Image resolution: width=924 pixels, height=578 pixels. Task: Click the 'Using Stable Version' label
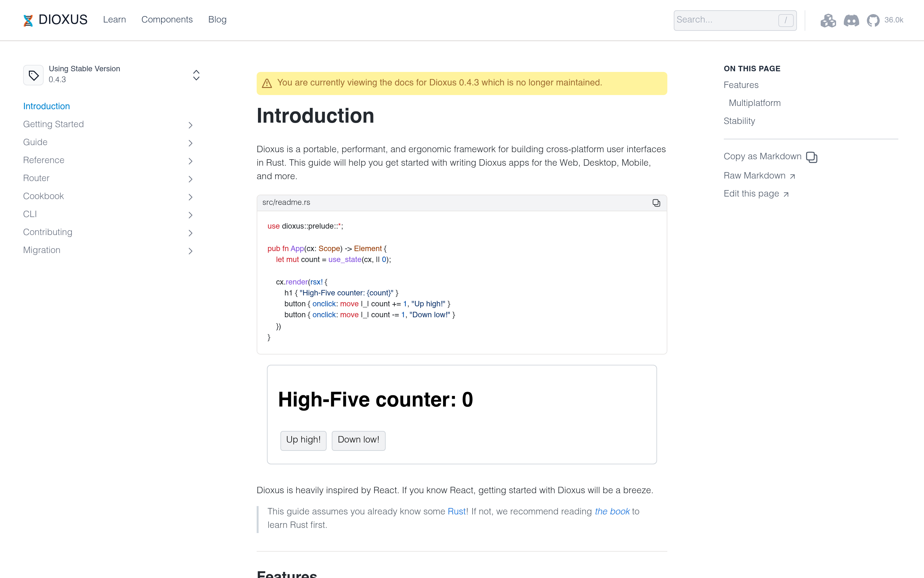84,69
